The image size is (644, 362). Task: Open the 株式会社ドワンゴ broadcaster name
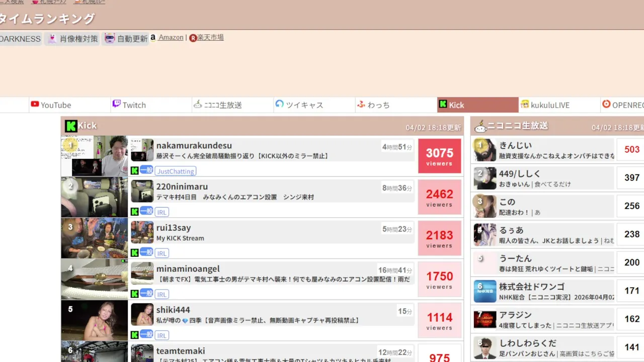point(532,287)
